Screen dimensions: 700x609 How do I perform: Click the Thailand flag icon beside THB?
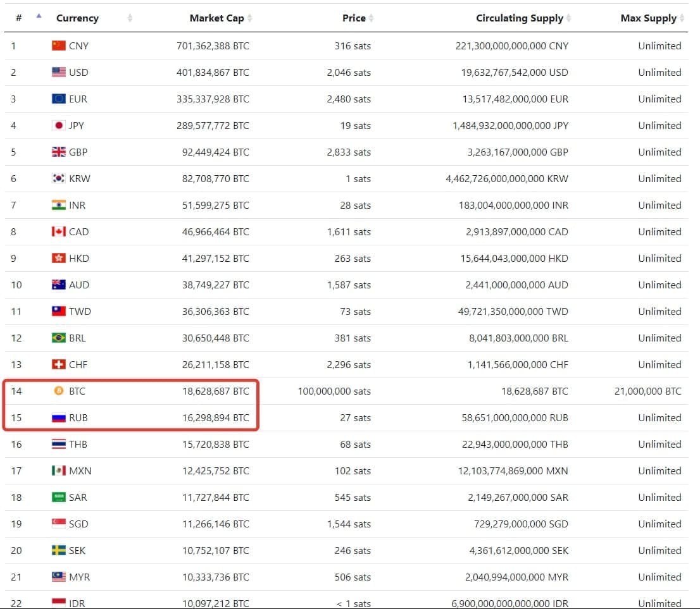[58, 444]
